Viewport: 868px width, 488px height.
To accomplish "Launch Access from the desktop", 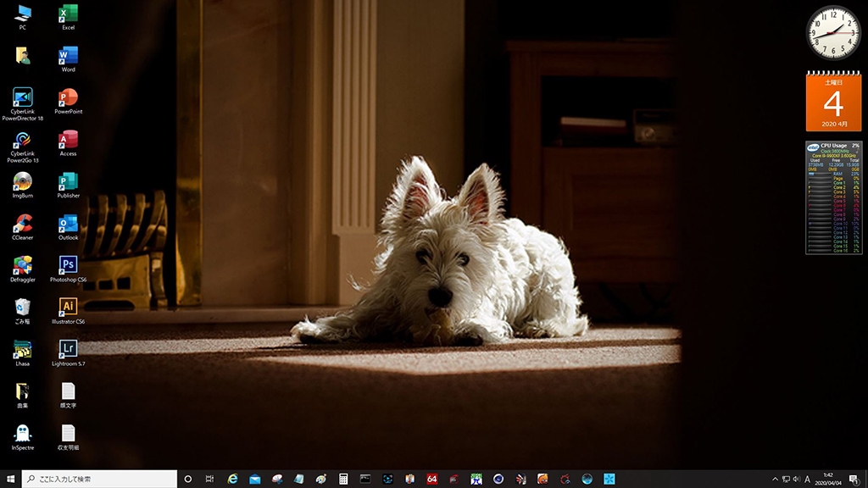I will (x=68, y=142).
